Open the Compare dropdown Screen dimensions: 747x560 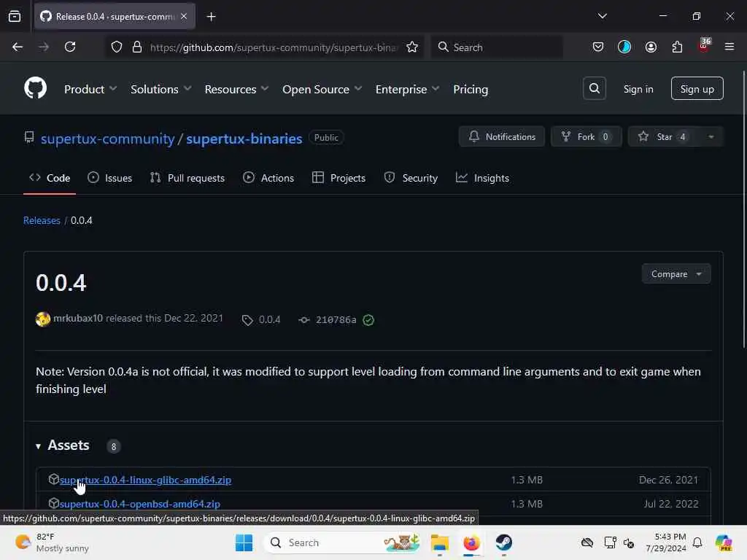(676, 274)
